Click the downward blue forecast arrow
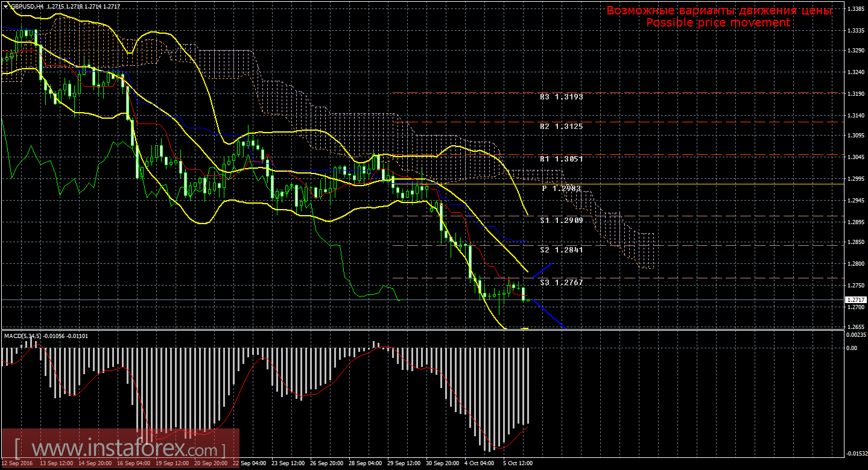868x470 pixels. [550, 314]
